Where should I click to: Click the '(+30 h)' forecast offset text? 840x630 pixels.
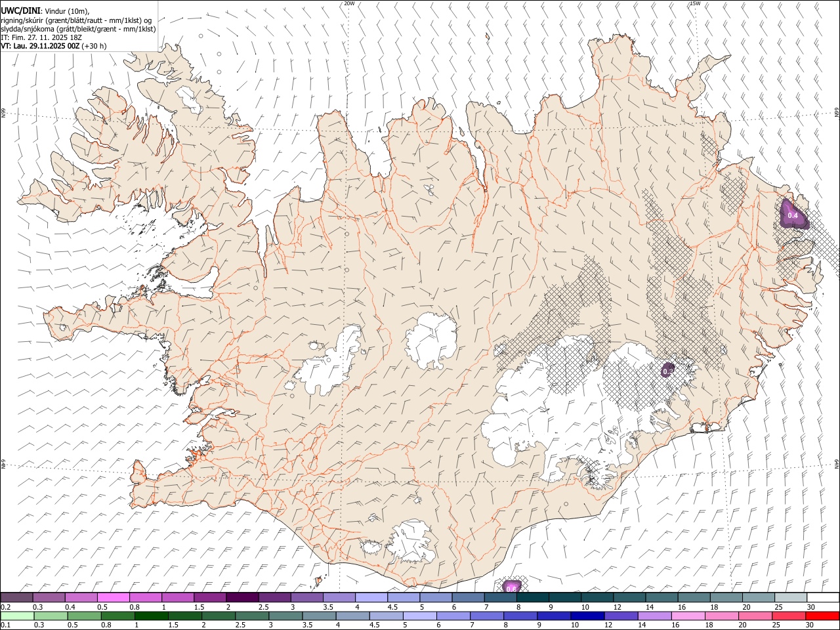(x=94, y=46)
